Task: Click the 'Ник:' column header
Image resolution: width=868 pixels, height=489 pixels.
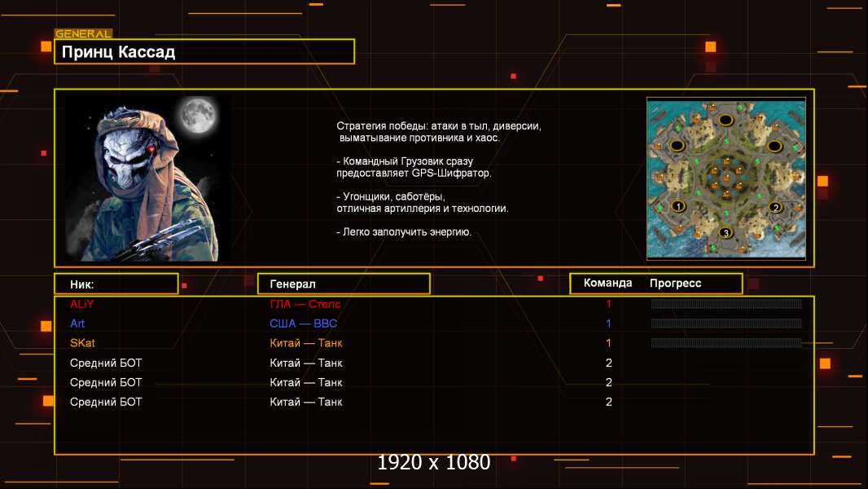Action: point(116,284)
